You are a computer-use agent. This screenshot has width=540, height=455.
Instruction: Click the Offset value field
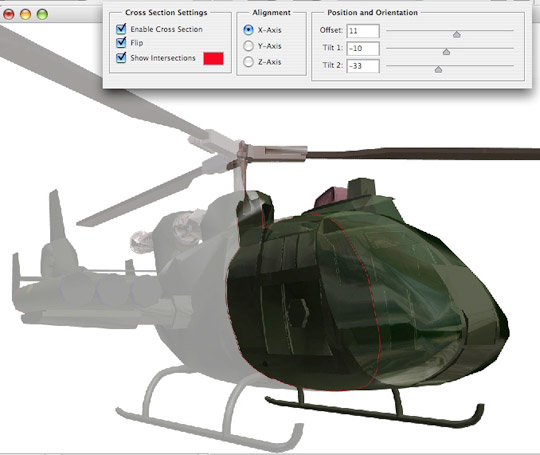pos(363,31)
